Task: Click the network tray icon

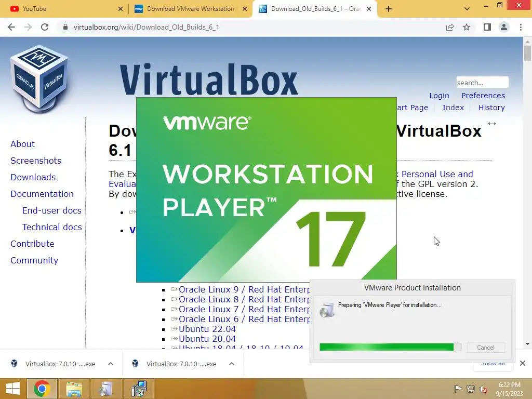Action: (x=470, y=389)
